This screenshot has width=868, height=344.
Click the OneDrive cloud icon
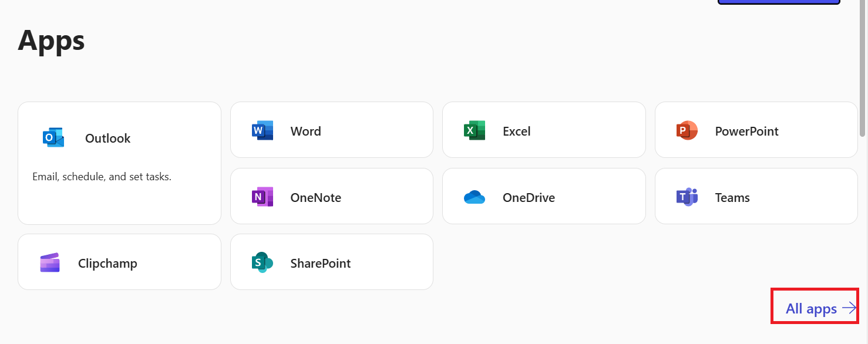(474, 198)
